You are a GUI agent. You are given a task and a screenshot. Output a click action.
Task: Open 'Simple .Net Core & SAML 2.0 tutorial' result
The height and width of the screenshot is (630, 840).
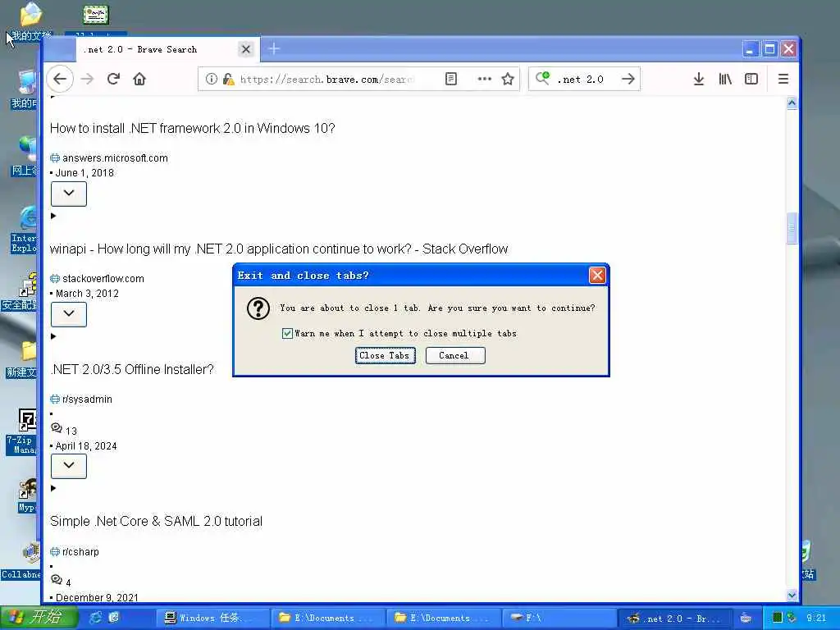[156, 522]
